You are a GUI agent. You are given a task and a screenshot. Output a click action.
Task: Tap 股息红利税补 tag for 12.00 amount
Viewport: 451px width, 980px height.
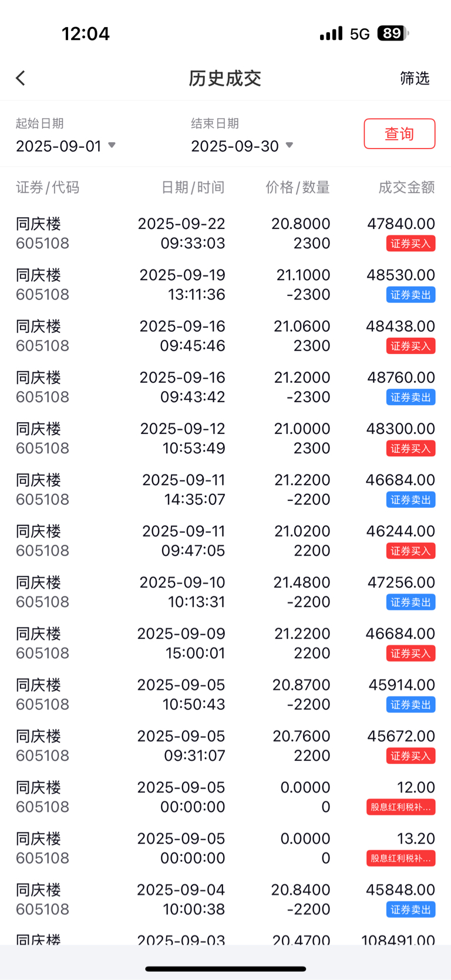[401, 807]
